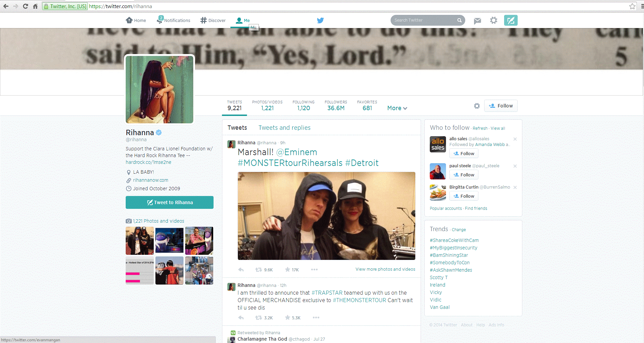The height and width of the screenshot is (343, 644).
Task: Click the @Eminem mention in the tweet
Action: [297, 152]
